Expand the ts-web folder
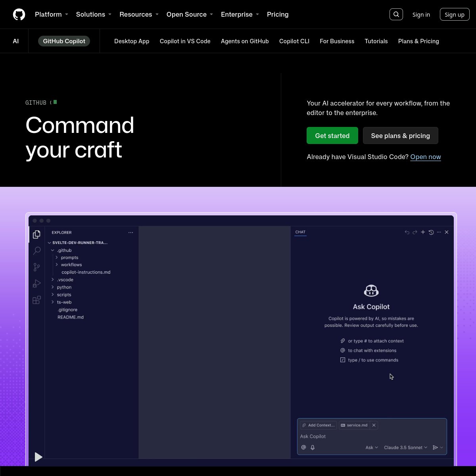Viewport: 476px width, 476px height. pyautogui.click(x=52, y=302)
